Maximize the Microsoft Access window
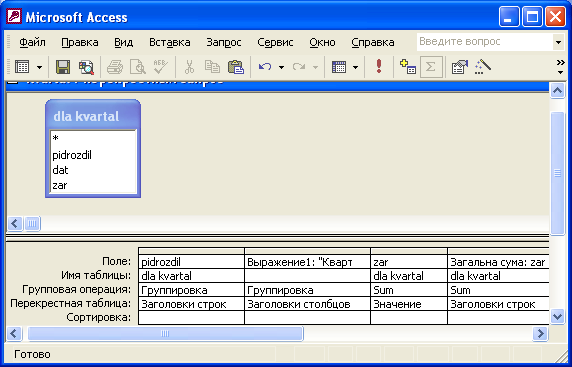This screenshot has height=367, width=572. 532,17
